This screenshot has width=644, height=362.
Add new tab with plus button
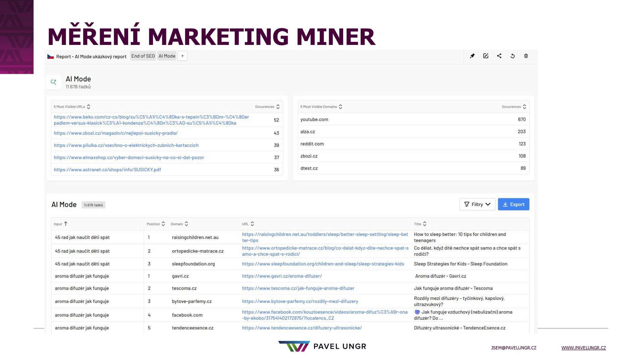point(182,56)
